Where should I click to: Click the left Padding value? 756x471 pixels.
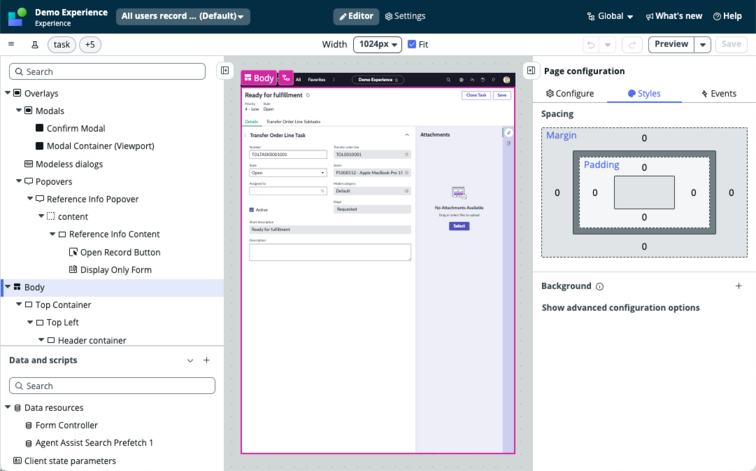pyautogui.click(x=595, y=193)
